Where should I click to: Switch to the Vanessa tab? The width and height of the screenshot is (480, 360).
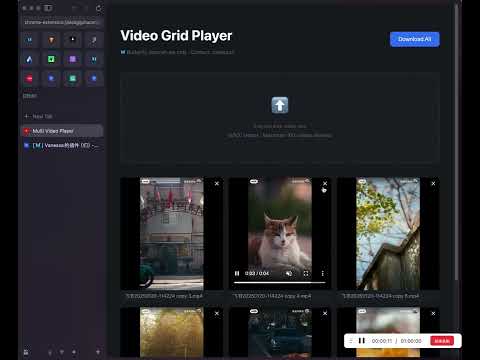tap(62, 146)
